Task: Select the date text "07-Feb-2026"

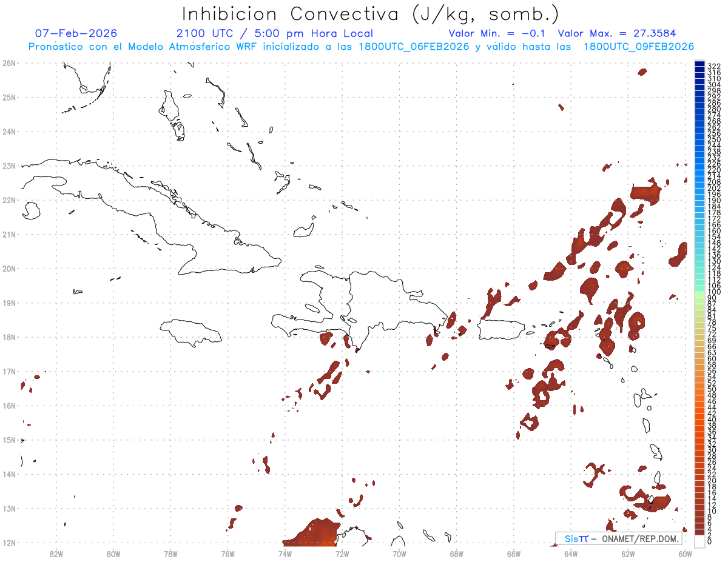Action: point(76,33)
